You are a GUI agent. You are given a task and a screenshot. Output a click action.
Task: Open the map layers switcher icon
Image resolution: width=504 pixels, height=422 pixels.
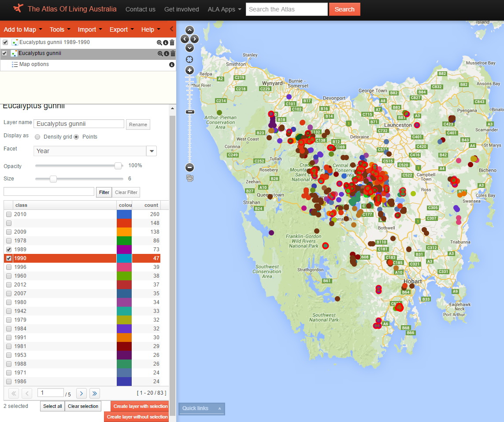190,178
